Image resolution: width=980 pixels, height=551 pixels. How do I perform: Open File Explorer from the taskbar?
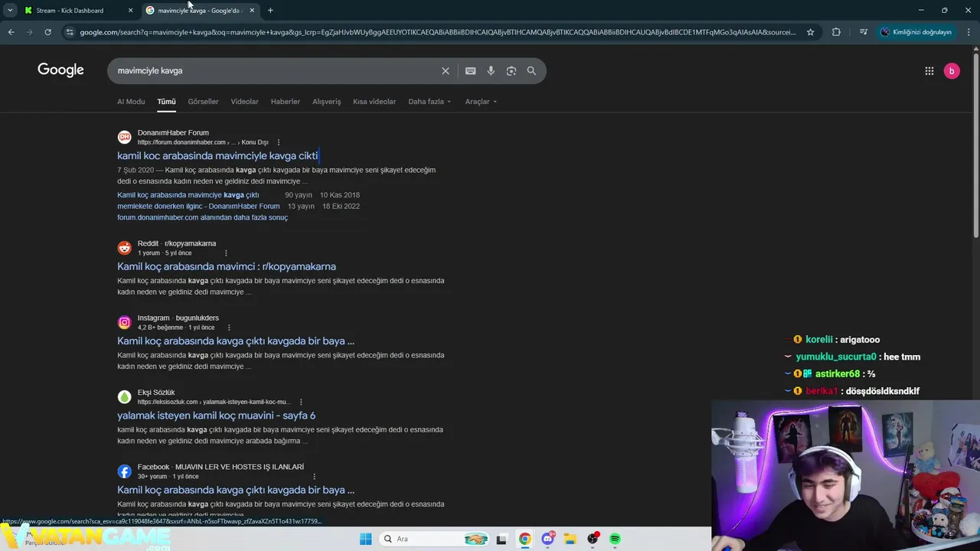570,539
